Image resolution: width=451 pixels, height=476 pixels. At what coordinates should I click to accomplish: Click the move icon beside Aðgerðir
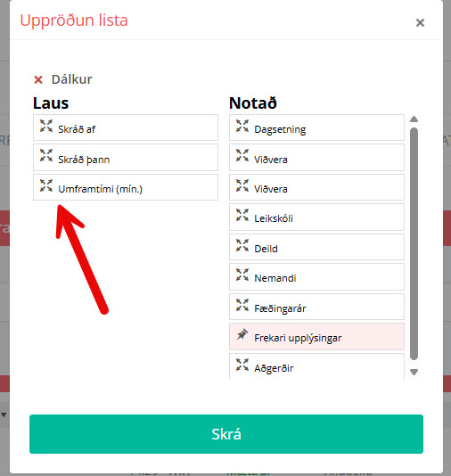pyautogui.click(x=242, y=365)
